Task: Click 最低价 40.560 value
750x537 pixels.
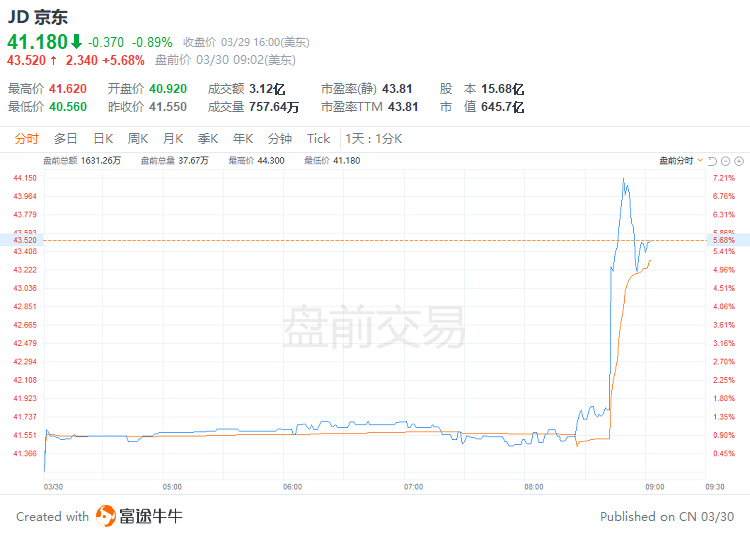Action: 67,107
